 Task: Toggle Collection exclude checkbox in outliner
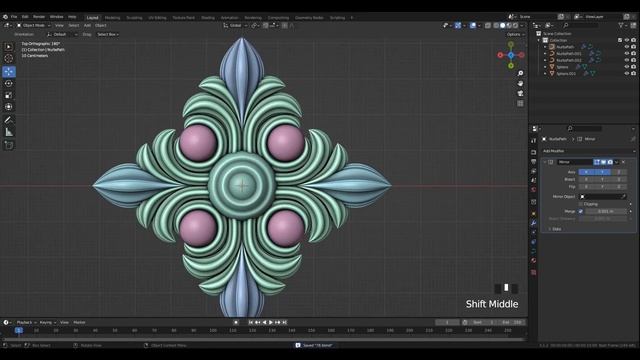tap(620, 40)
